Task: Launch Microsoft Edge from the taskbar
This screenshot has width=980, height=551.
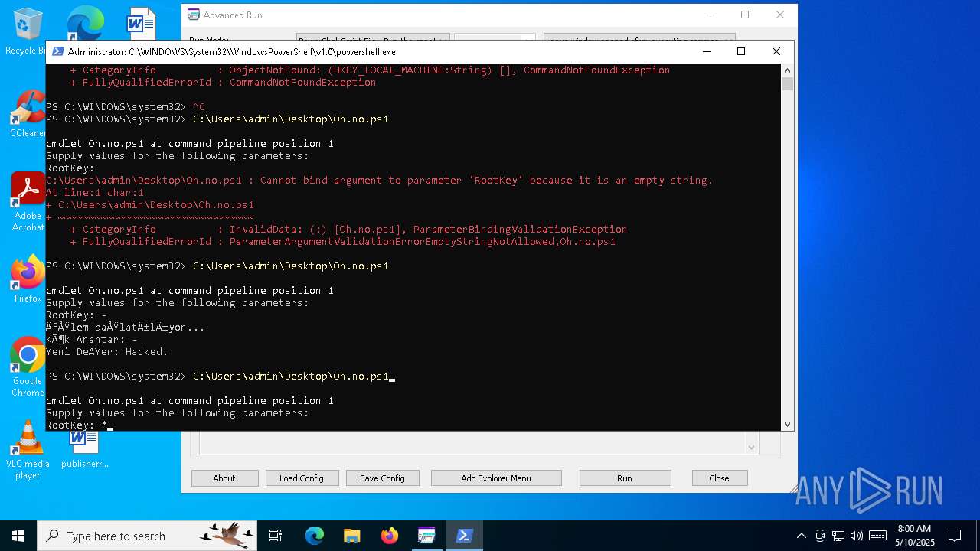Action: pyautogui.click(x=315, y=536)
